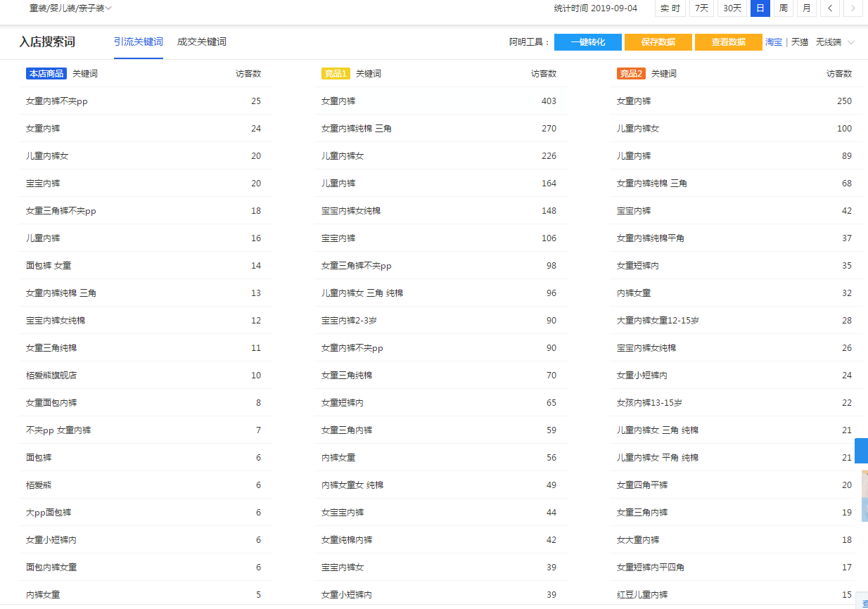
Task: Select the 实时 time range
Action: [x=670, y=8]
